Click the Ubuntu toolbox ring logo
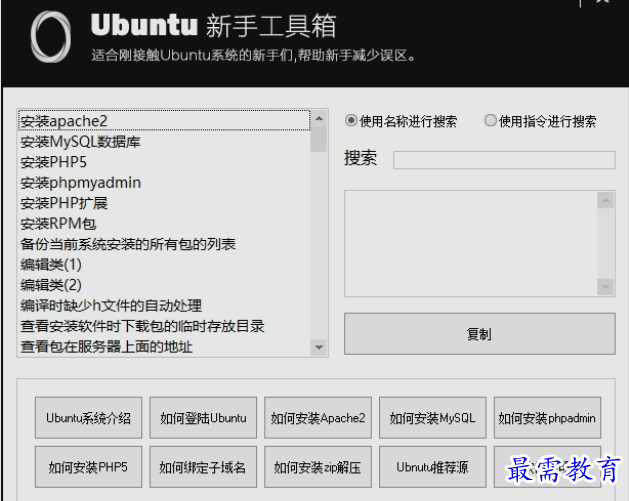 tap(51, 37)
